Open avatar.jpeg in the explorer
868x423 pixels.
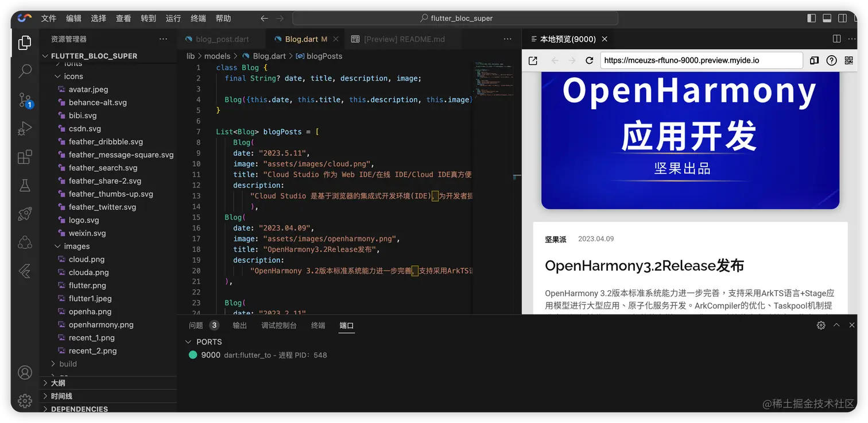88,89
